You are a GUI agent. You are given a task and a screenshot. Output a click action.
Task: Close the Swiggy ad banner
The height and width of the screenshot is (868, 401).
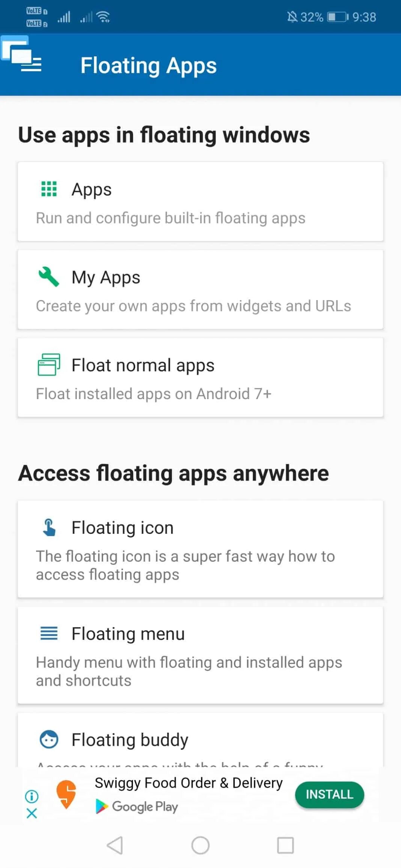[x=32, y=813]
